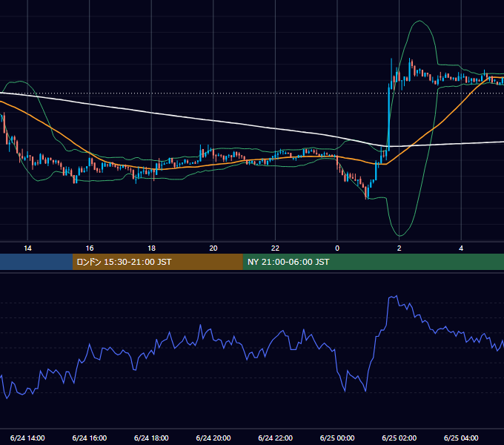Click the 22 hour label on the price chart axis
This screenshot has width=504, height=445.
click(275, 248)
